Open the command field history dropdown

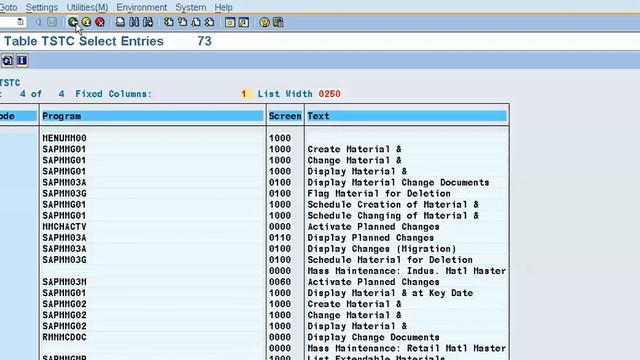tap(20, 22)
